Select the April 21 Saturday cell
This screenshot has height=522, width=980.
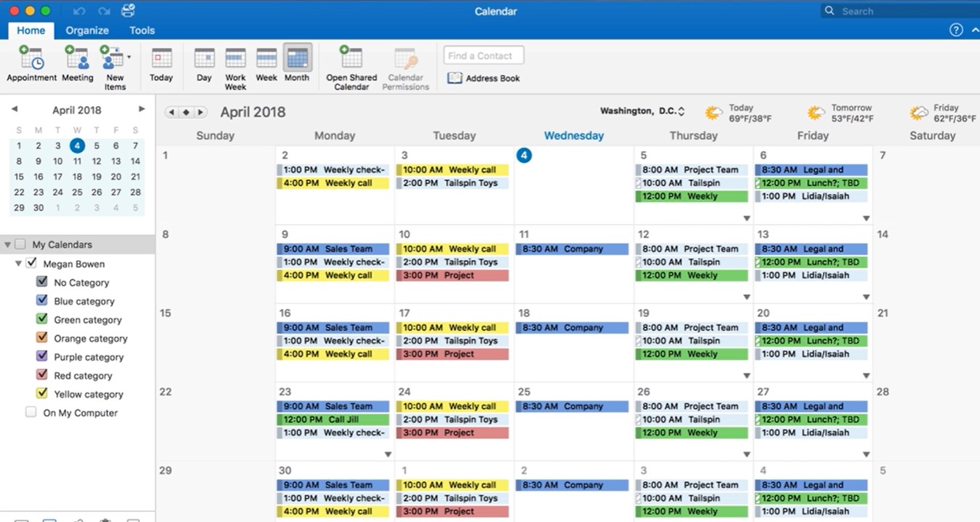coord(926,342)
